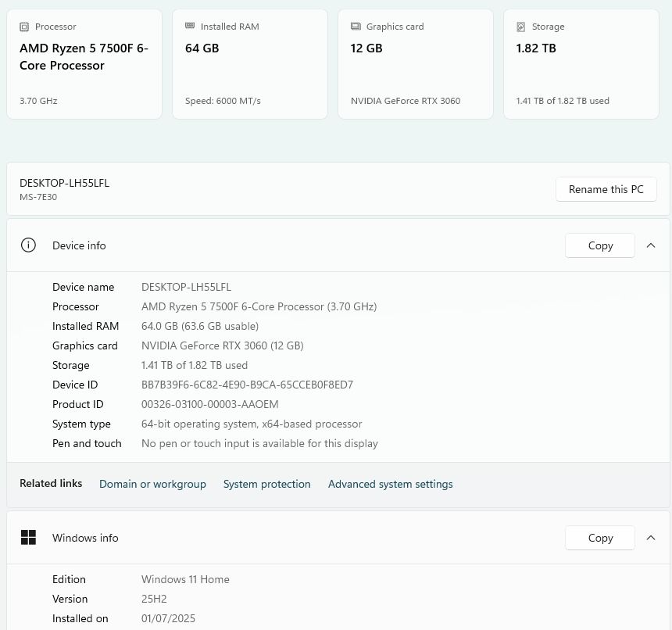
Task: Click Rename this PC button
Action: pos(606,189)
